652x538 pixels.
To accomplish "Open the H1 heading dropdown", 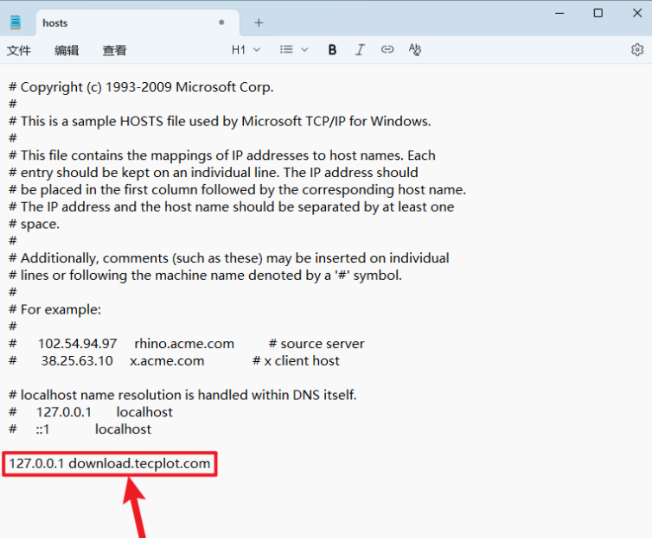I will click(x=245, y=49).
